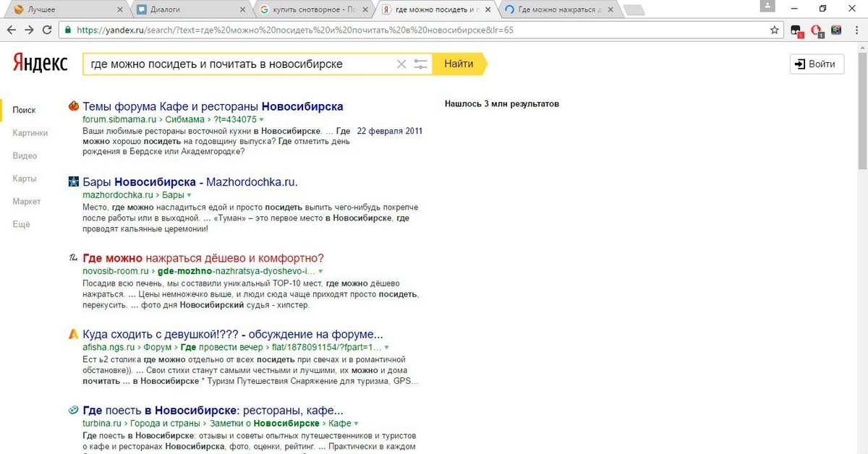
Task: Click 'Заметки о Новосибирске' breadcrumb link
Action: point(264,424)
